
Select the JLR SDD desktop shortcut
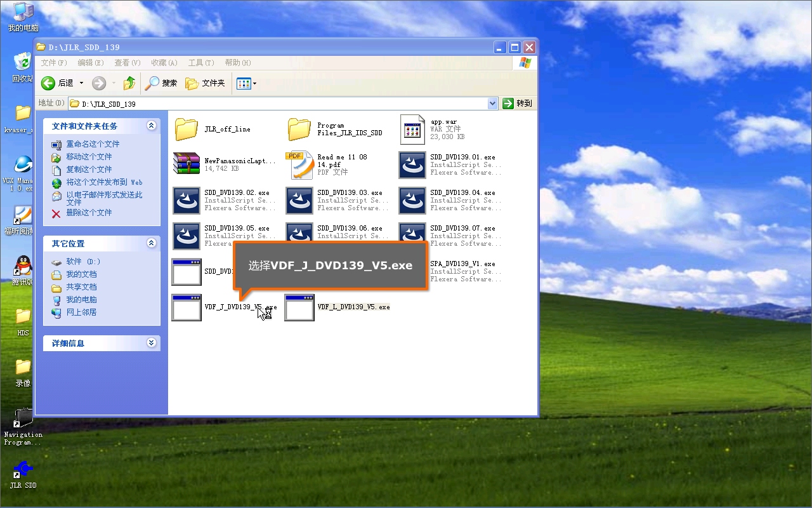23,470
